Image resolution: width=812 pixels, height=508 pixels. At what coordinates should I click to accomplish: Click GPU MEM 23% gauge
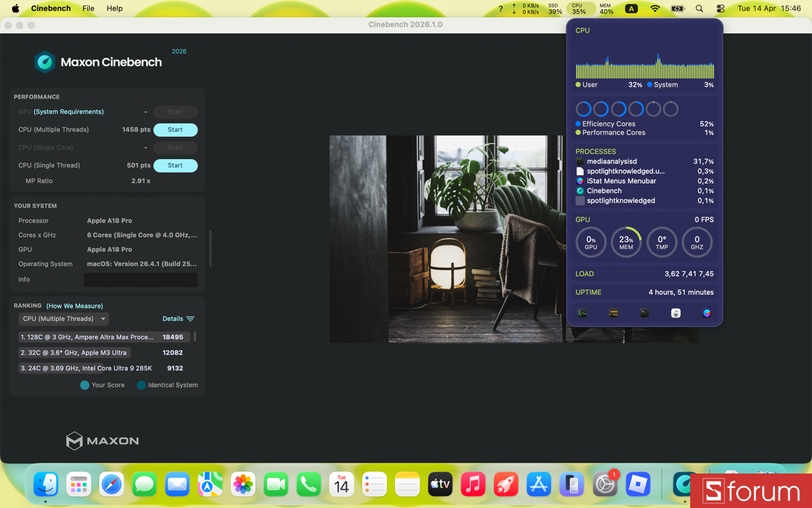coord(626,242)
